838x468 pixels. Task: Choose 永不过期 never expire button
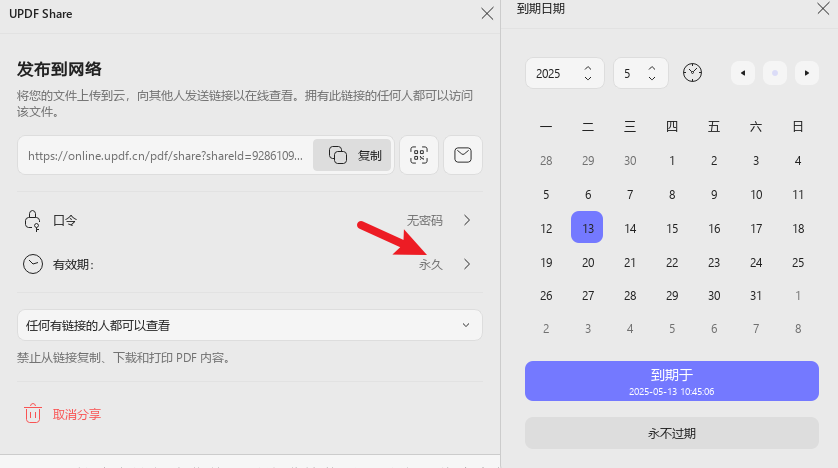click(x=672, y=433)
